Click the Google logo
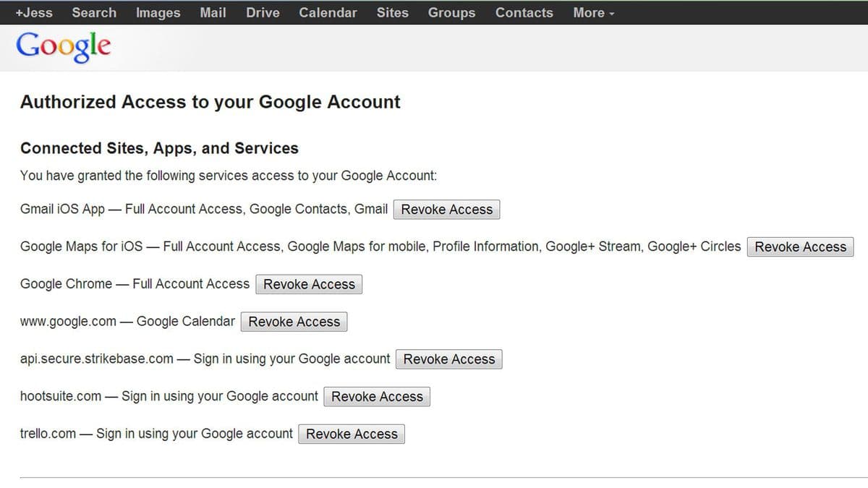Screen dimensions: 868x488 pyautogui.click(x=64, y=46)
